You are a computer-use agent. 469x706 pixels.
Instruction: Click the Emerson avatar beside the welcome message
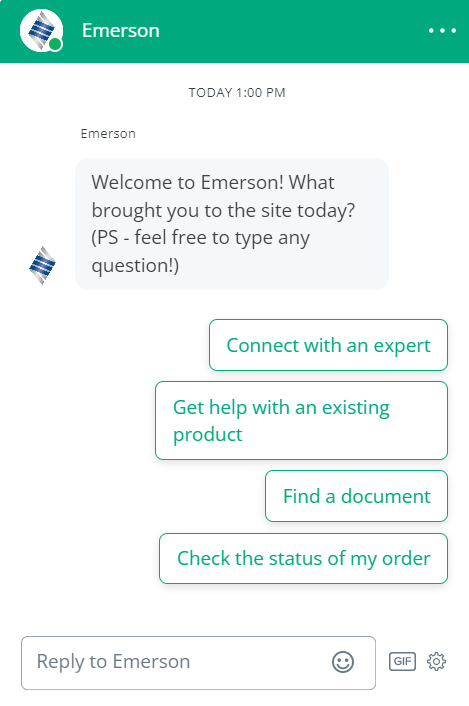tap(42, 265)
